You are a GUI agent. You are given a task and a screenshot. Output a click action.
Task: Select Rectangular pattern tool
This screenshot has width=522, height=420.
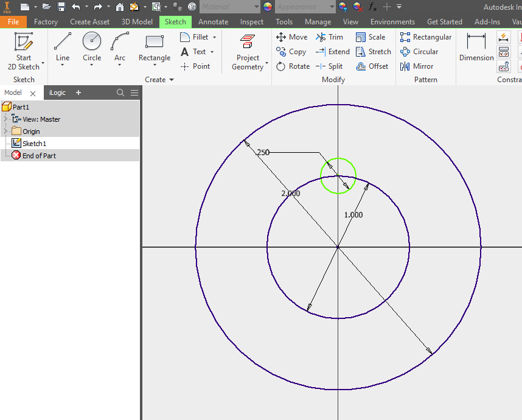click(426, 37)
